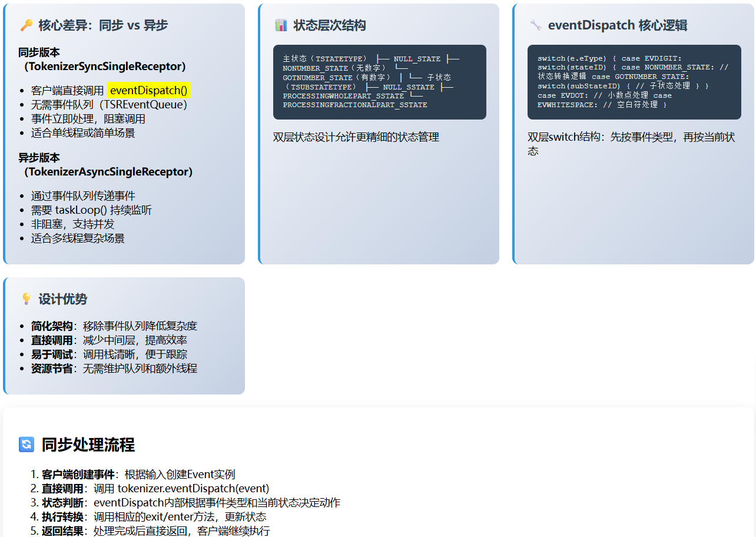
Task: Click the bullet 需要 taskLoop() 持续监听
Action: pos(92,210)
